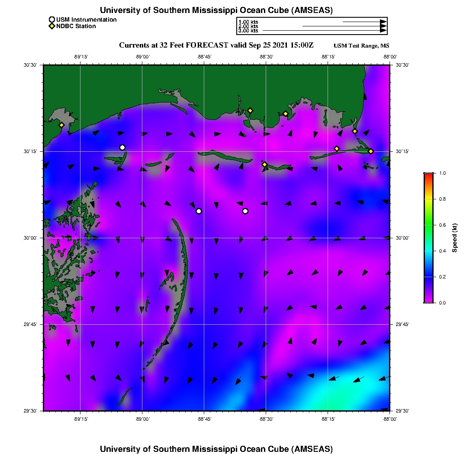Viewport: 476px width, 454px height.
Task: Click the bottom Ocean Cube (AMSEAS) title
Action: (216, 448)
